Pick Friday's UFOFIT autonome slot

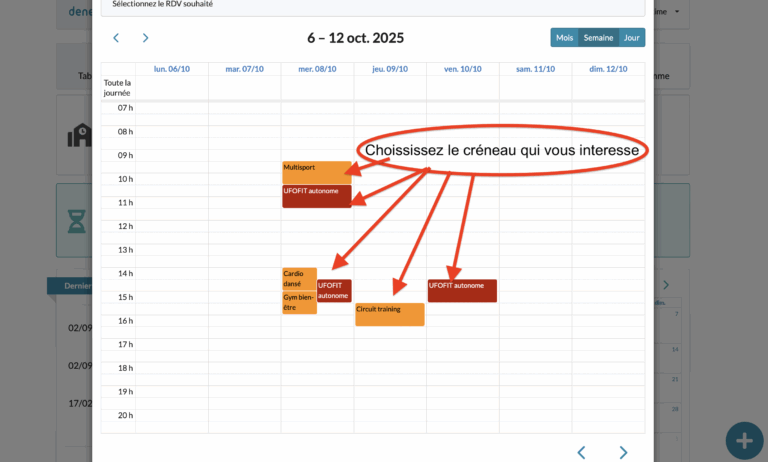(462, 291)
